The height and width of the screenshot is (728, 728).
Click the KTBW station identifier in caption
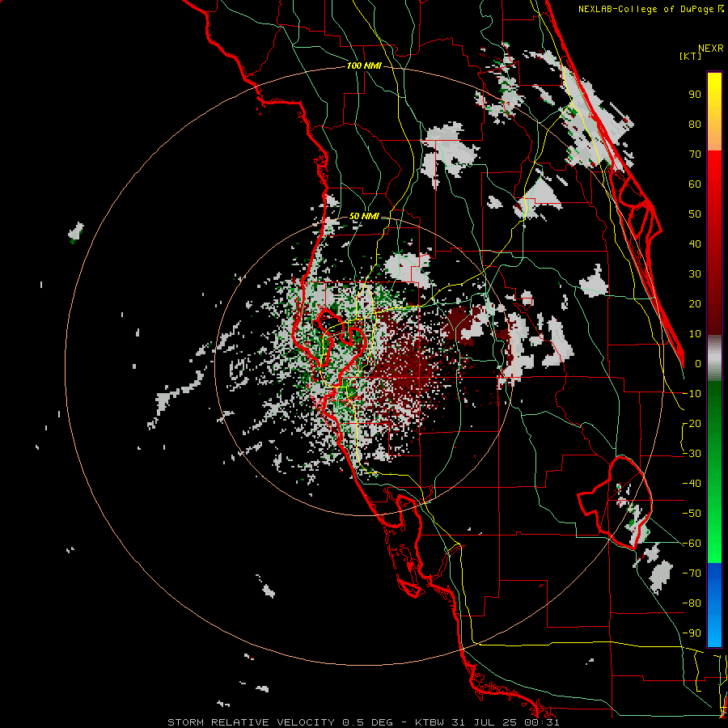pyautogui.click(x=430, y=722)
